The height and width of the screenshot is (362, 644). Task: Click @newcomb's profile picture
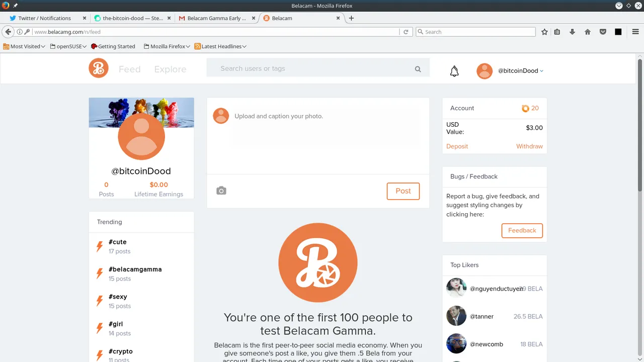coord(456,343)
